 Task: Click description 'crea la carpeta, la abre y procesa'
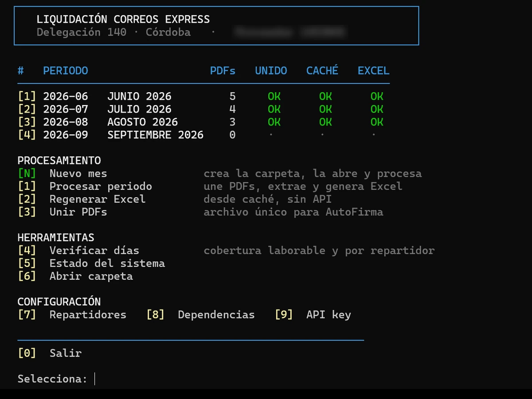point(313,173)
